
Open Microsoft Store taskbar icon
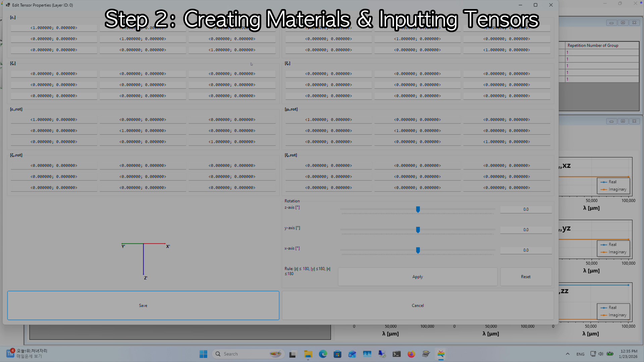tap(337, 354)
